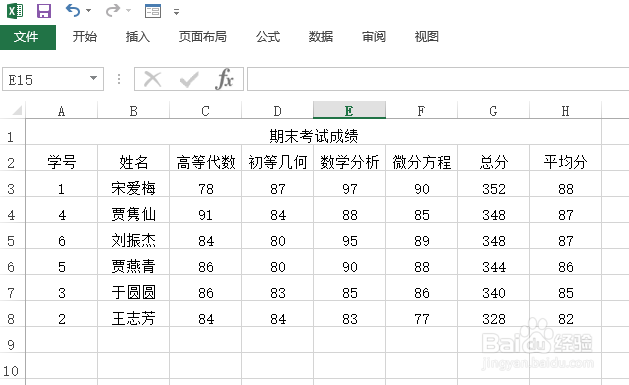Click the Select All corner triangle
Viewport: 629px width, 385px height.
pos(16,110)
